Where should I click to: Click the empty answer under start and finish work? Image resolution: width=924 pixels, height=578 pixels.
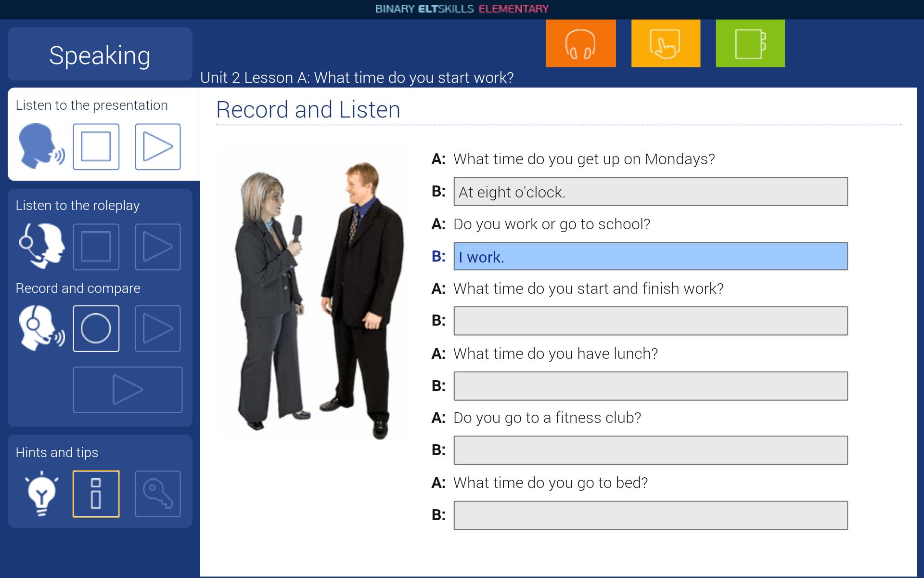(x=651, y=321)
